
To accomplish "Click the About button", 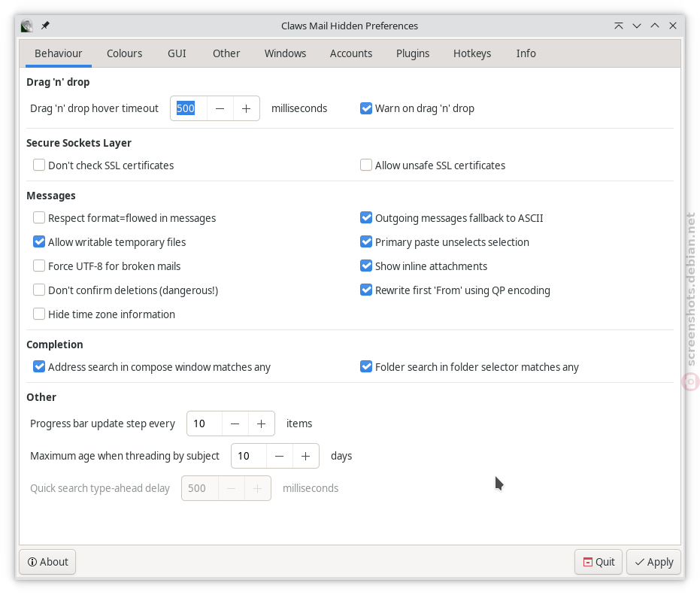I will tap(47, 562).
